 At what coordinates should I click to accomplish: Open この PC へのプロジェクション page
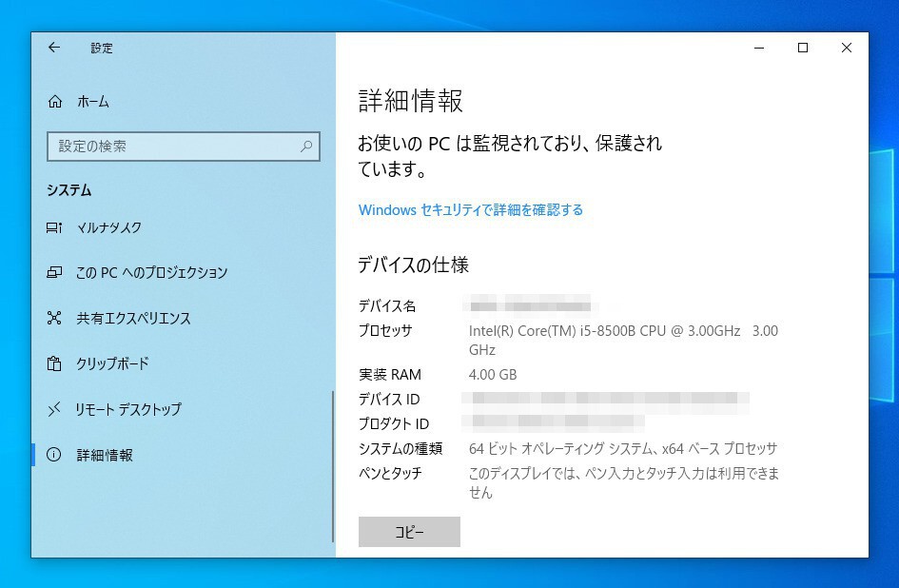pos(152,272)
